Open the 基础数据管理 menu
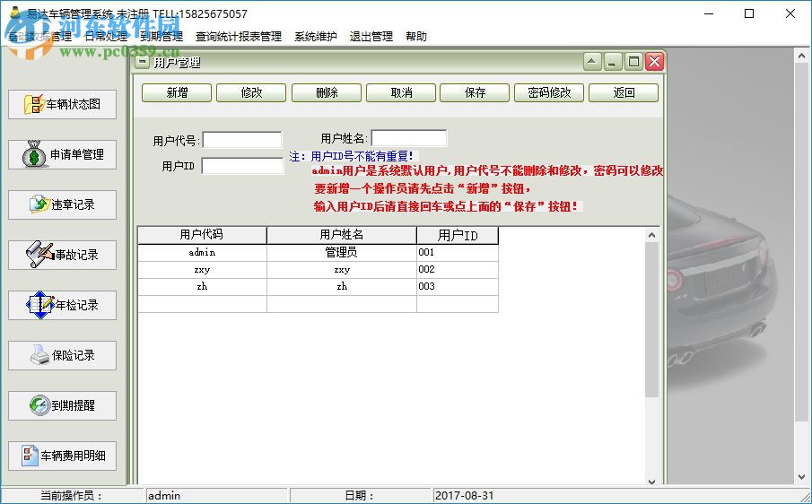812x504 pixels. point(40,36)
